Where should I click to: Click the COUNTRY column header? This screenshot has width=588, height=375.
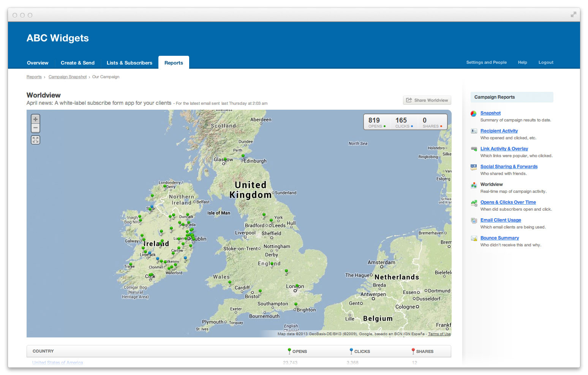tap(43, 351)
